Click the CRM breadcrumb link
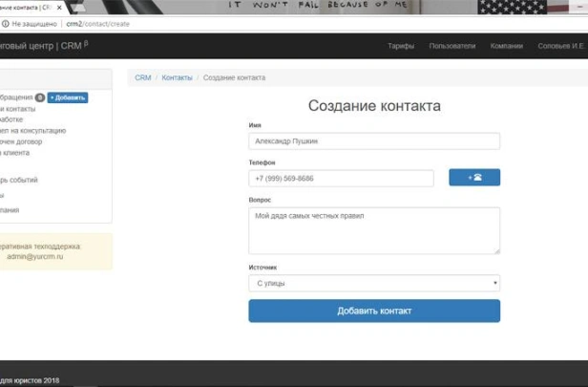This screenshot has width=588, height=387. (142, 77)
